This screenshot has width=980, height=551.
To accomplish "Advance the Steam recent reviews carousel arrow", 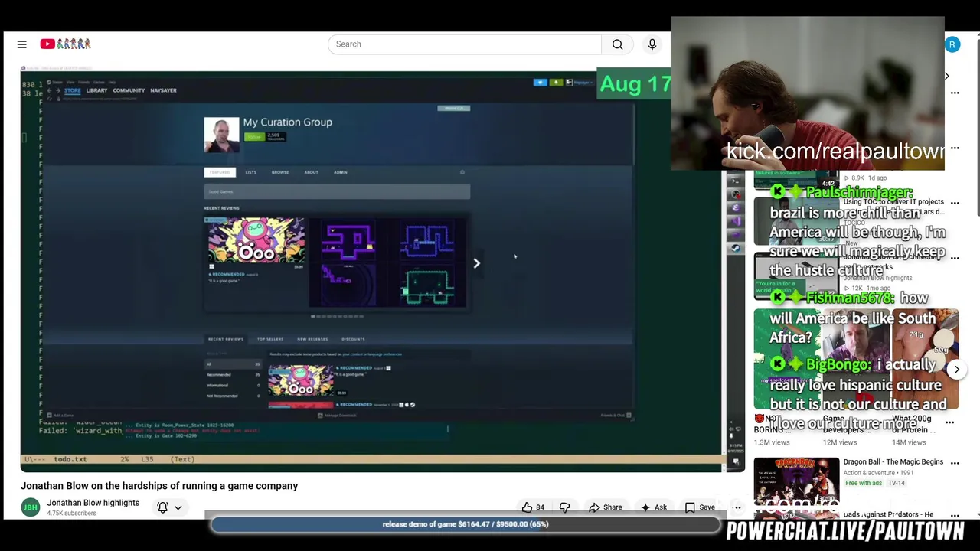I will [x=476, y=263].
